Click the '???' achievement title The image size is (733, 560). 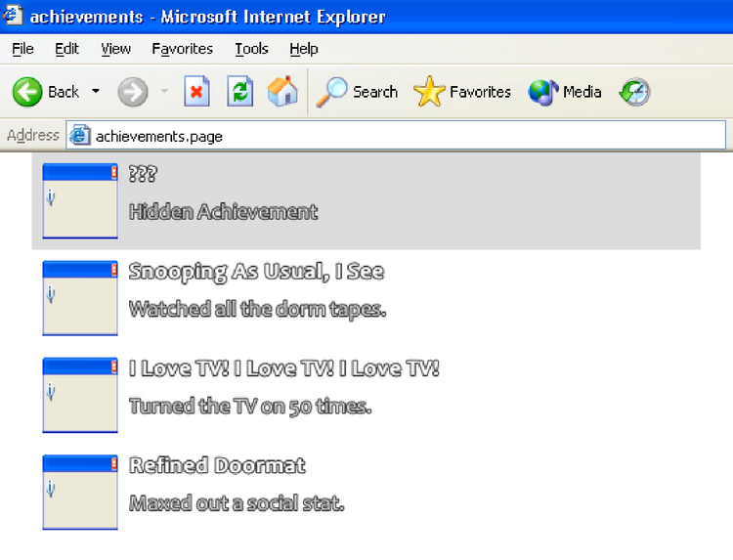tap(143, 174)
